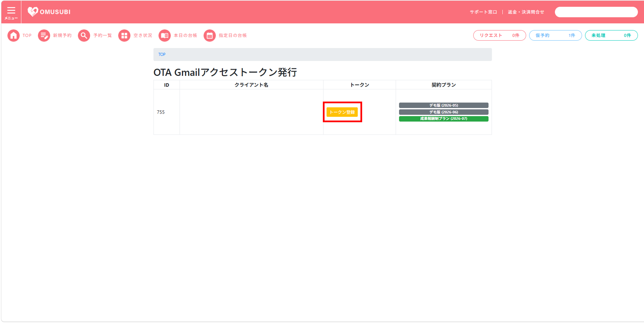The image size is (644, 323).
Task: Open 指定日の台帳 label
Action: [x=233, y=36]
